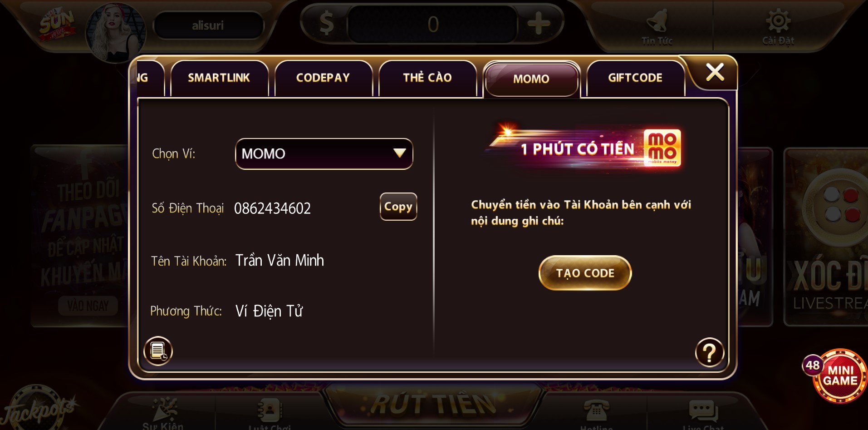The image size is (868, 430).
Task: Click the player avatar picture
Action: pyautogui.click(x=116, y=33)
